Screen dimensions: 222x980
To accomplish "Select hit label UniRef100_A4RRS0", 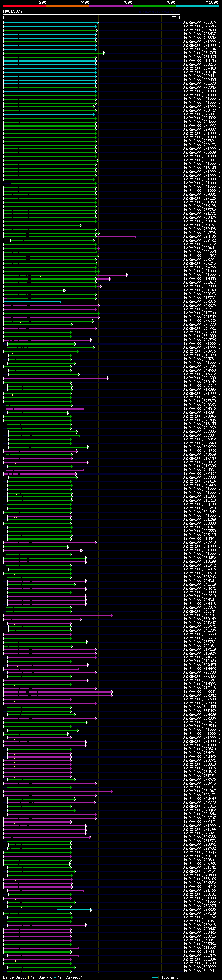I will click(x=199, y=306).
